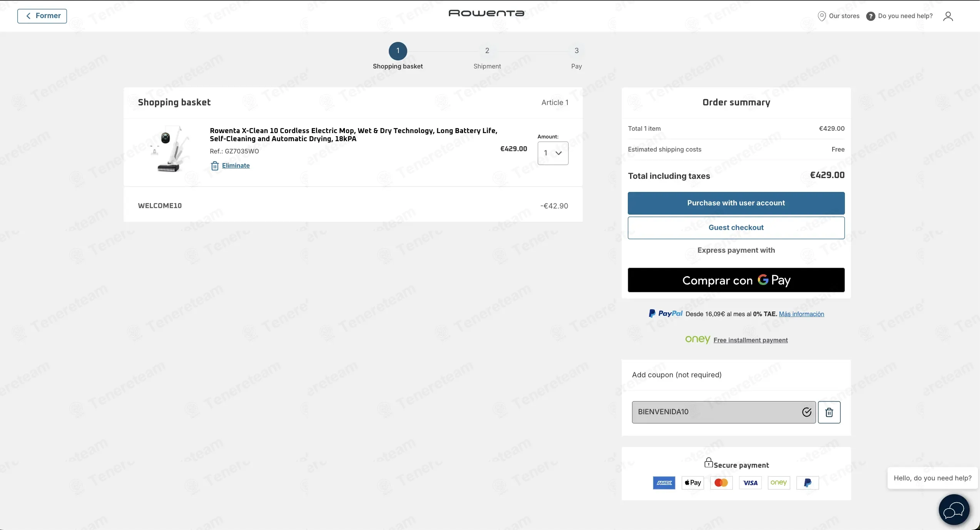This screenshot has width=980, height=530.
Task: Click the Oney payment icon in footer
Action: (779, 483)
